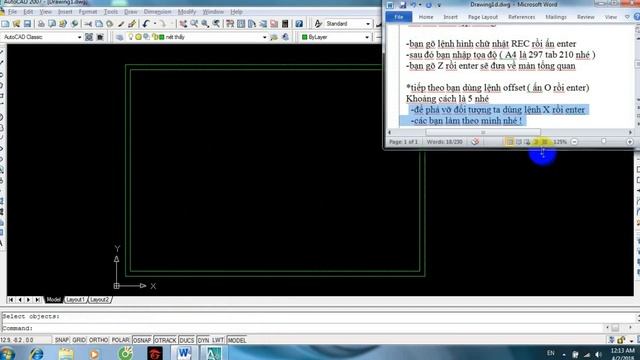
Task: Open the DesignCenter icon
Action: coord(241,24)
